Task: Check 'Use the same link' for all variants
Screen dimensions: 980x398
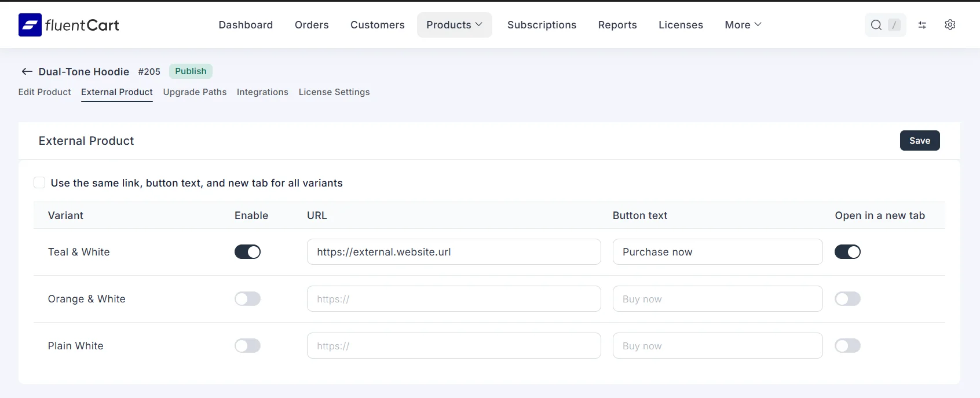Action: (39, 183)
